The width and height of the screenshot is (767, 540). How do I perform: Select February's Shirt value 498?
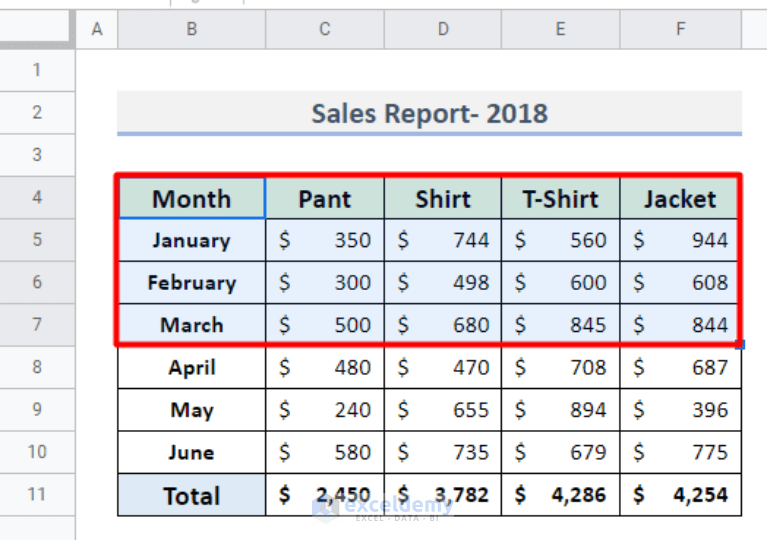pyautogui.click(x=443, y=283)
